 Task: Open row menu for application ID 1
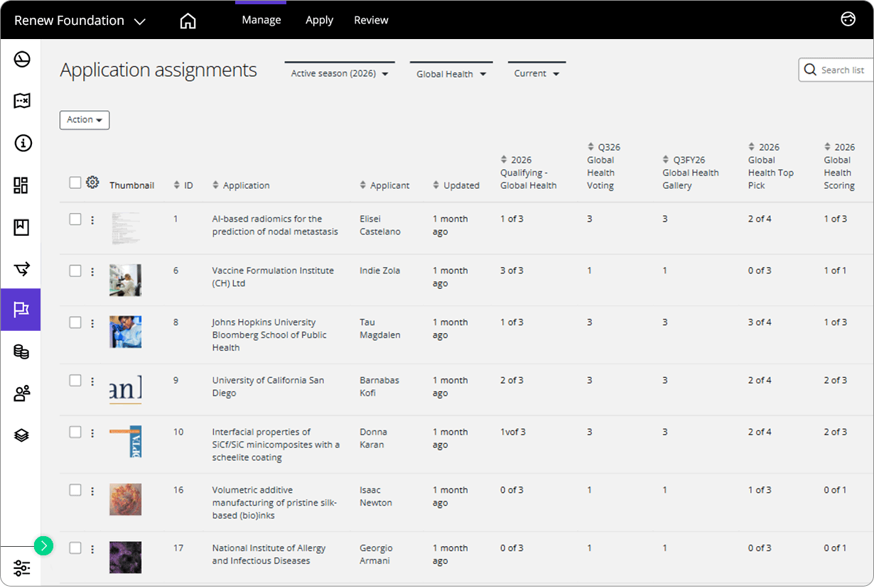coord(92,220)
